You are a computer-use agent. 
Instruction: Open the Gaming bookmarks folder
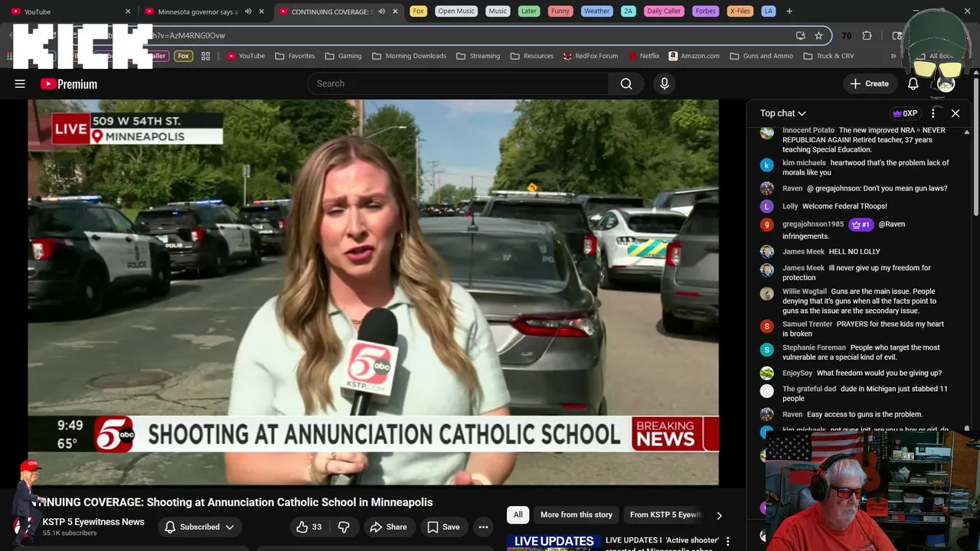click(343, 56)
